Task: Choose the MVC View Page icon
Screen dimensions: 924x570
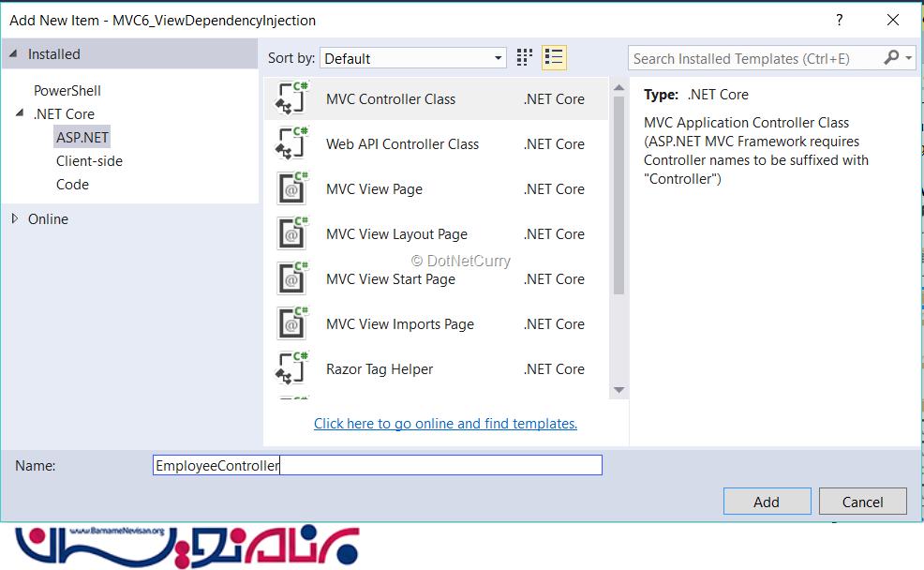Action: click(x=291, y=188)
